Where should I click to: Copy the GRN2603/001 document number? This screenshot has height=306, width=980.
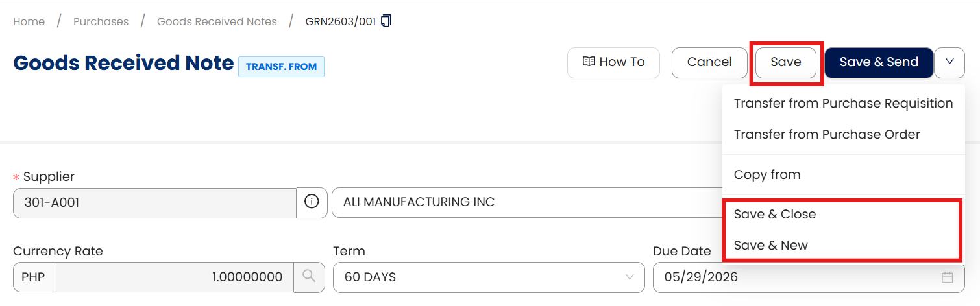(386, 21)
